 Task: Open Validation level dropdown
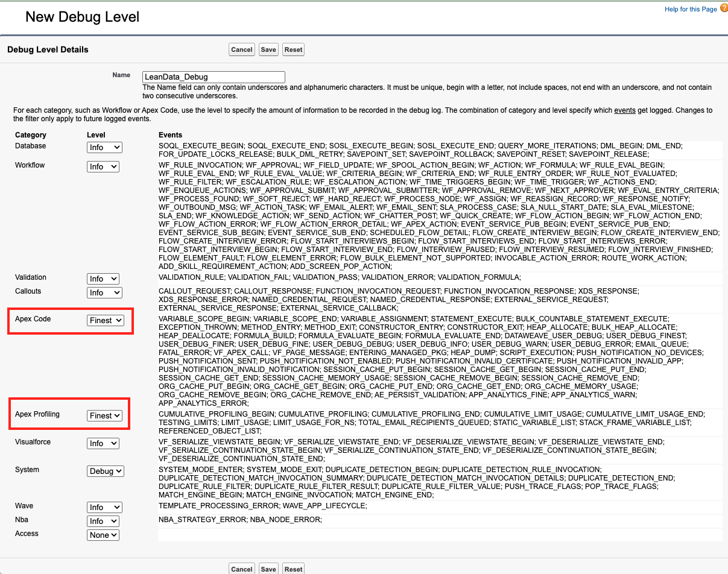point(103,279)
